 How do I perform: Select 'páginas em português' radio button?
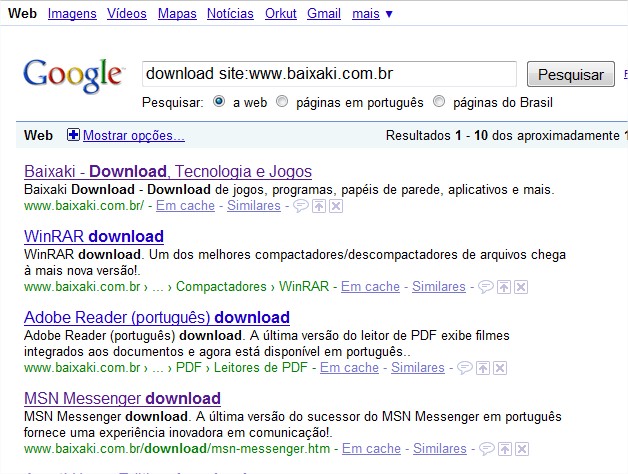click(282, 101)
